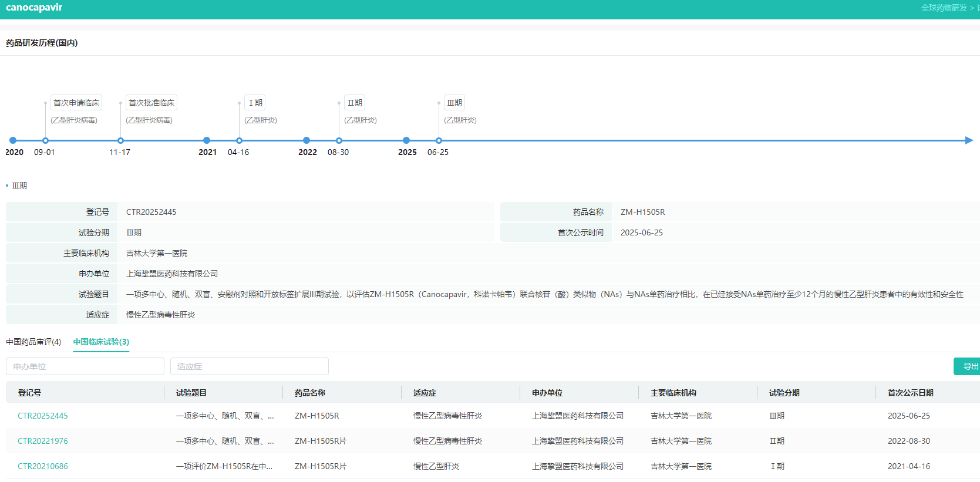Viewport: 980px width, 482px height.
Task: Click the 2021 year dot on timeline
Action: (207, 140)
